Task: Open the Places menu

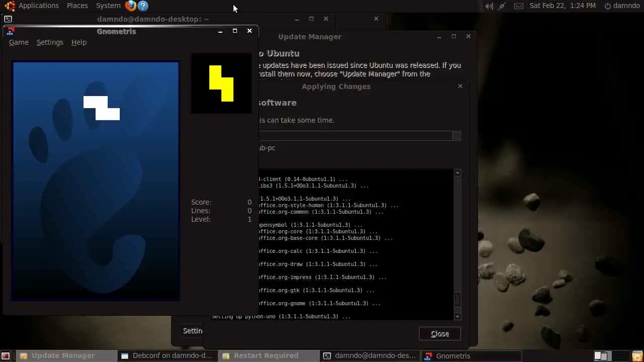Action: click(x=77, y=6)
